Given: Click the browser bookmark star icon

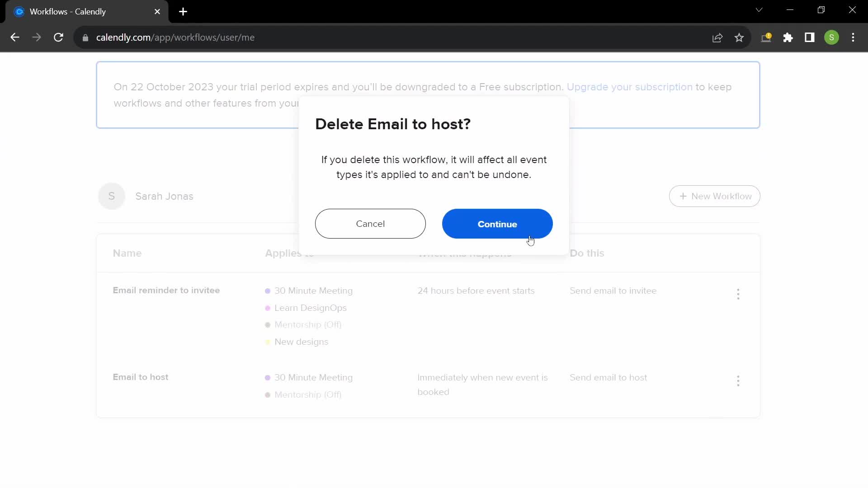Looking at the screenshot, I should [739, 38].
